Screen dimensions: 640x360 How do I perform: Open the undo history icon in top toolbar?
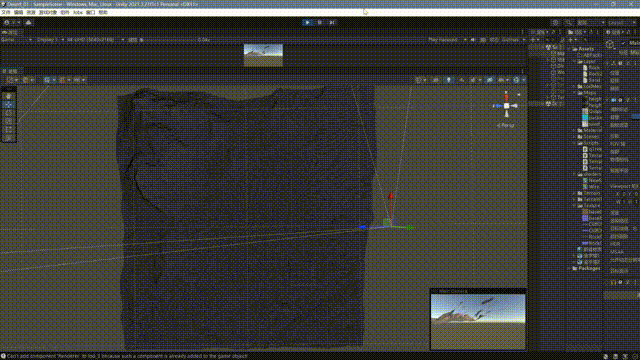(556, 22)
